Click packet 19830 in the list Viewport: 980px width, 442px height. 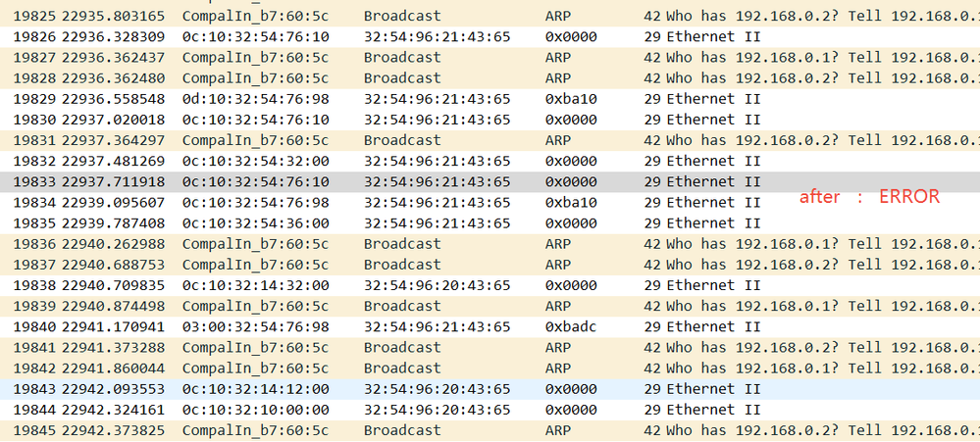pyautogui.click(x=392, y=120)
